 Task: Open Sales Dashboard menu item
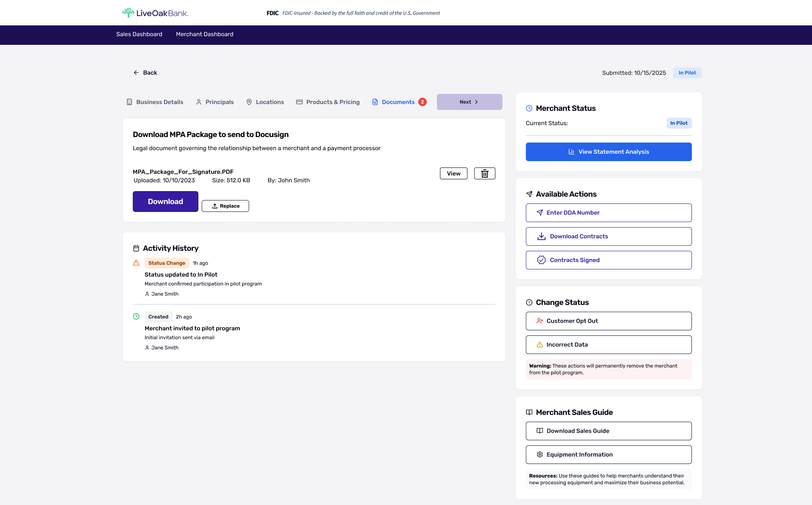point(139,34)
